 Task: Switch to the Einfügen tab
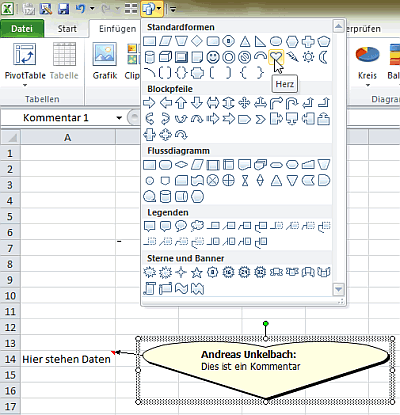[117, 29]
